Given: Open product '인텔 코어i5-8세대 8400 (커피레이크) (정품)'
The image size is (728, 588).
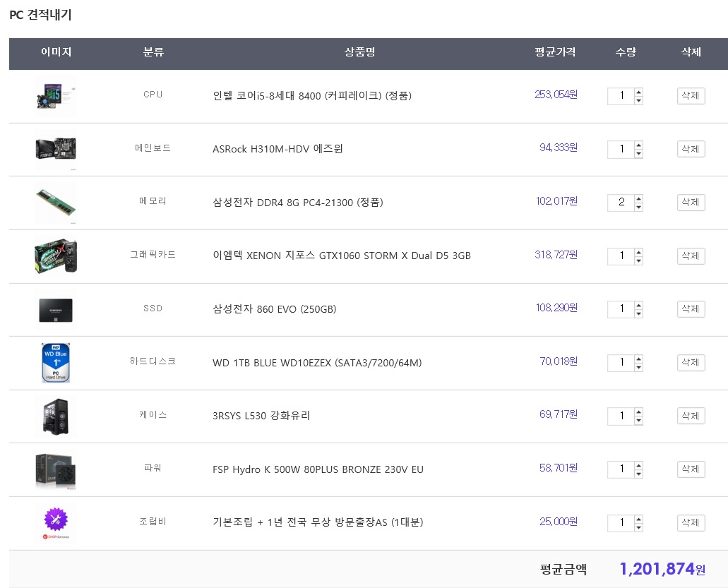Looking at the screenshot, I should coord(312,95).
